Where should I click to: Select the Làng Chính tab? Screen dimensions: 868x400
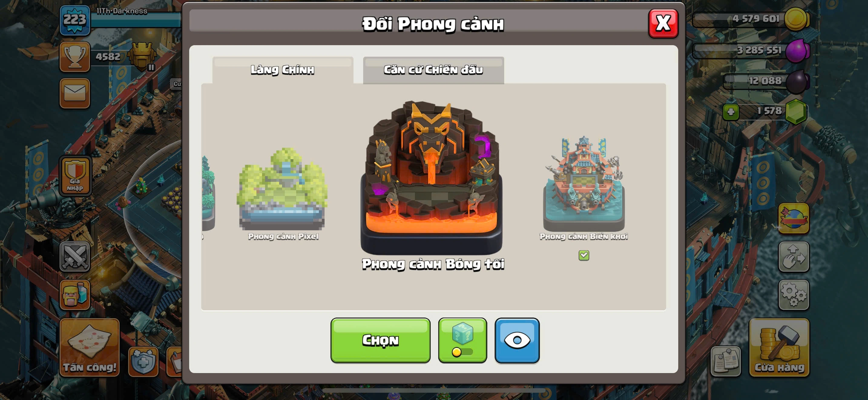[x=282, y=70]
